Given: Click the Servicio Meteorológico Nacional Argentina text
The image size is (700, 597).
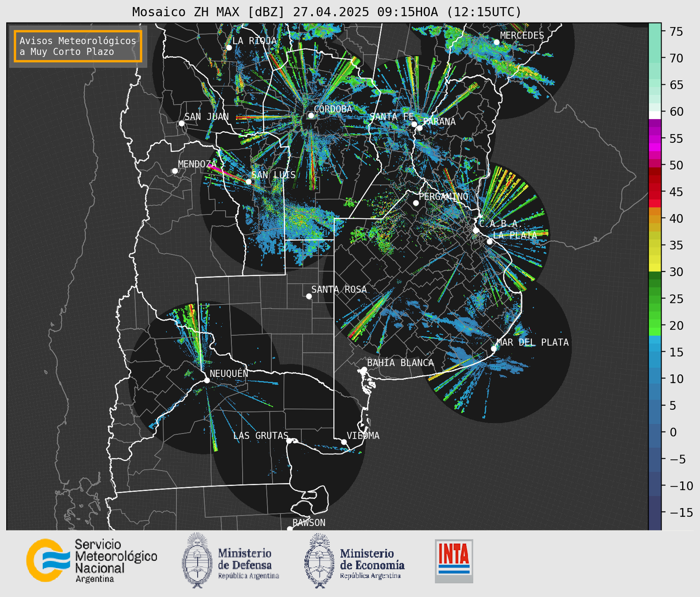Looking at the screenshot, I should [x=116, y=561].
